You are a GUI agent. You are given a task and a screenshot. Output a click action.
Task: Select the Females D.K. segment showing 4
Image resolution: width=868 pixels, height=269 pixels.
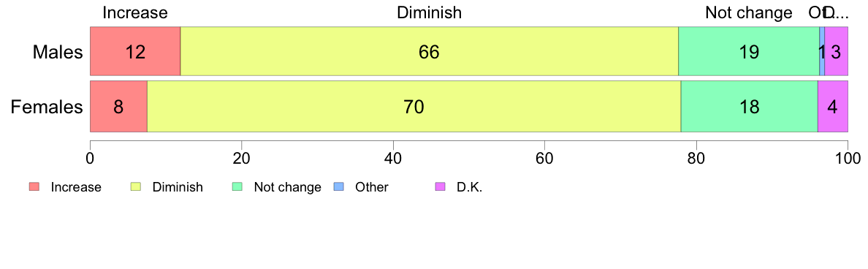point(833,106)
